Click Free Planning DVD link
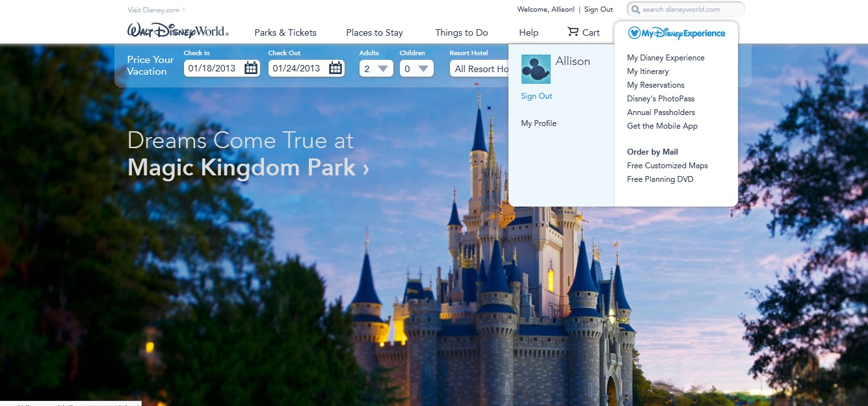 660,179
